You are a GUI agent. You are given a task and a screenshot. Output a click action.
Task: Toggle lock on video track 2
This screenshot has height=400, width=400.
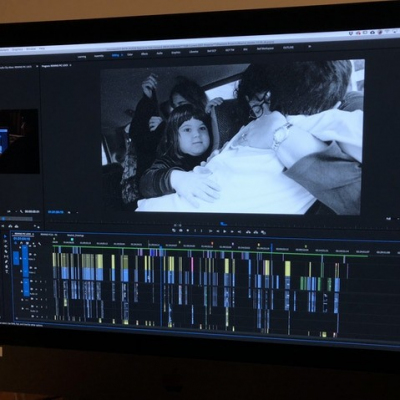[20, 258]
